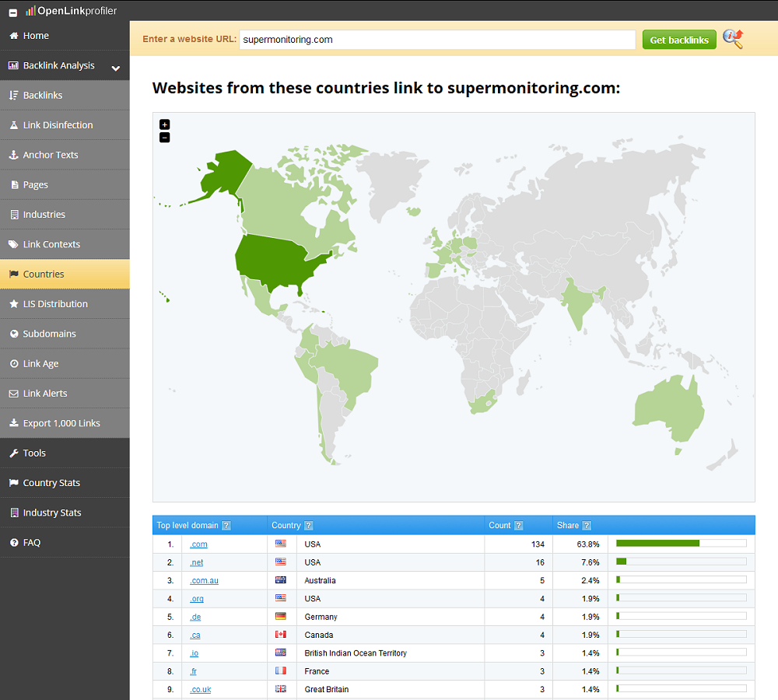Open the .com.au domain link
Image resolution: width=778 pixels, height=700 pixels.
[204, 580]
